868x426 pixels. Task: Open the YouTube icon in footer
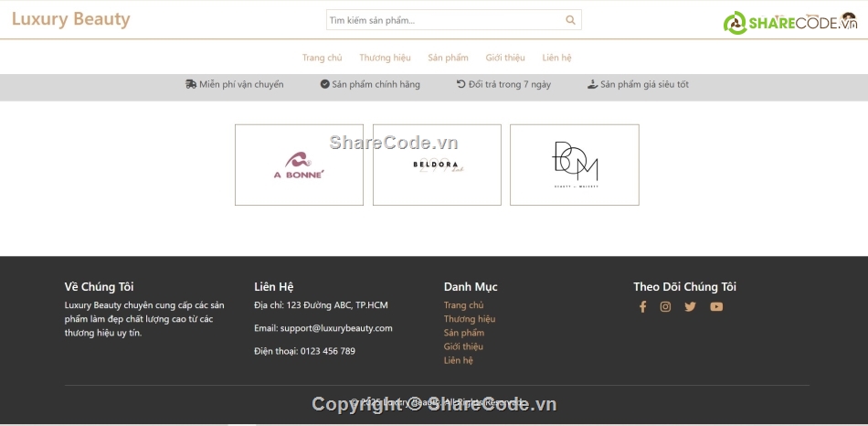[716, 307]
